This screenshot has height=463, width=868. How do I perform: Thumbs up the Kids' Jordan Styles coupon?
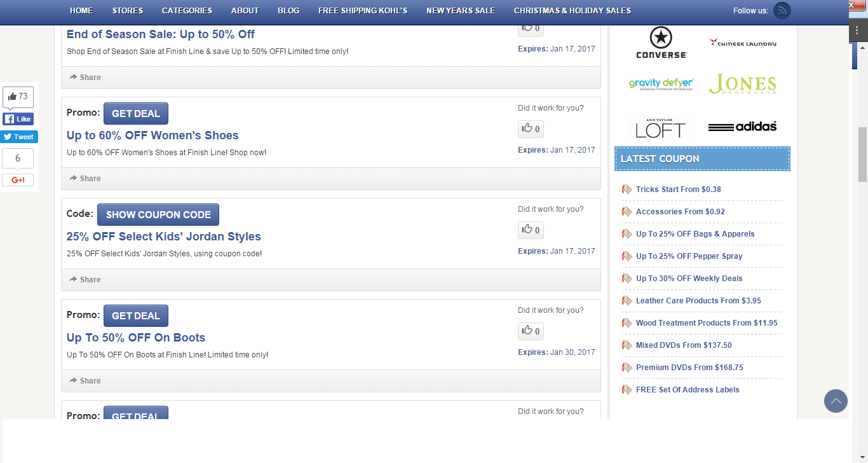tap(531, 230)
